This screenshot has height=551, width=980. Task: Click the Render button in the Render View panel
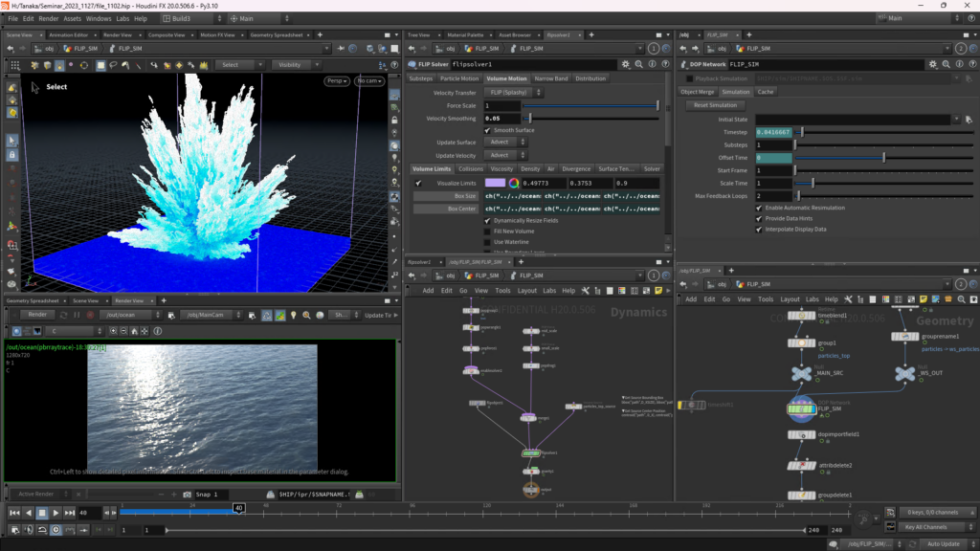[38, 314]
